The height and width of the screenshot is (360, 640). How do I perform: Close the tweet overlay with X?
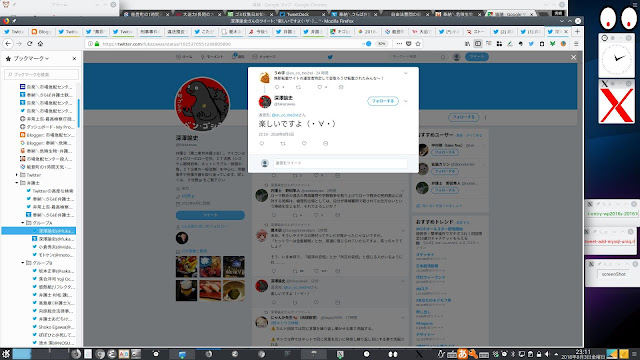573,57
